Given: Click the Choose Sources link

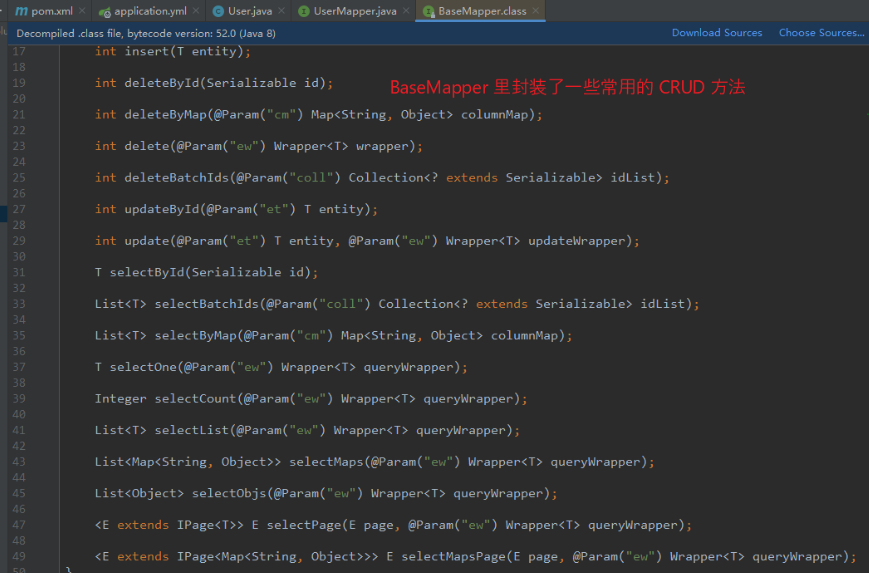Looking at the screenshot, I should (x=821, y=33).
